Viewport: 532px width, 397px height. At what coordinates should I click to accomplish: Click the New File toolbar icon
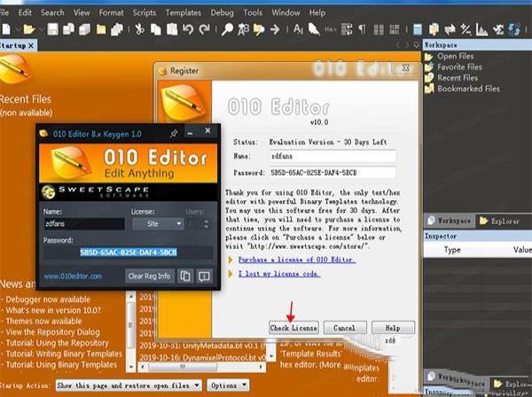[x=6, y=29]
